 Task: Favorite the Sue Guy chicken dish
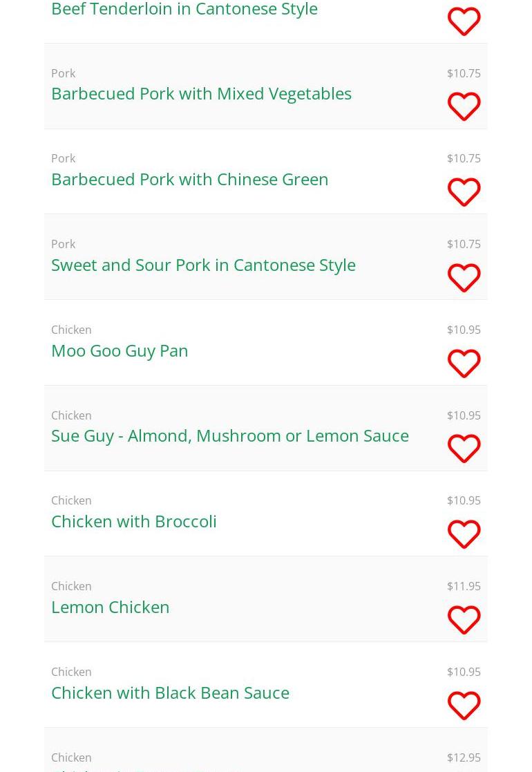pos(464,449)
